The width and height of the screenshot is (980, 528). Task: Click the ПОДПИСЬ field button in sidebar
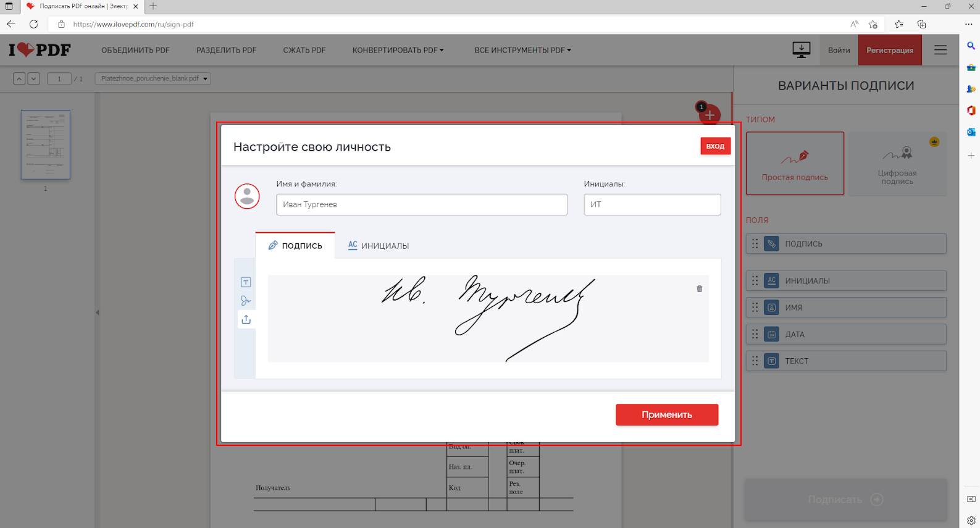pos(846,244)
